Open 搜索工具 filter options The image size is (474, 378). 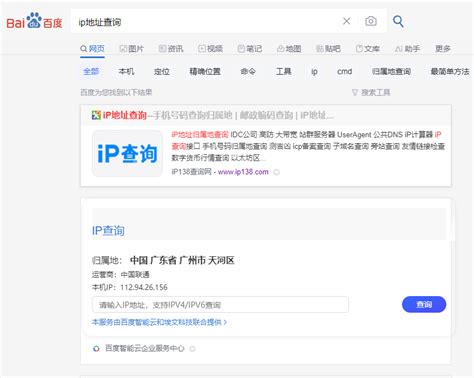click(371, 92)
